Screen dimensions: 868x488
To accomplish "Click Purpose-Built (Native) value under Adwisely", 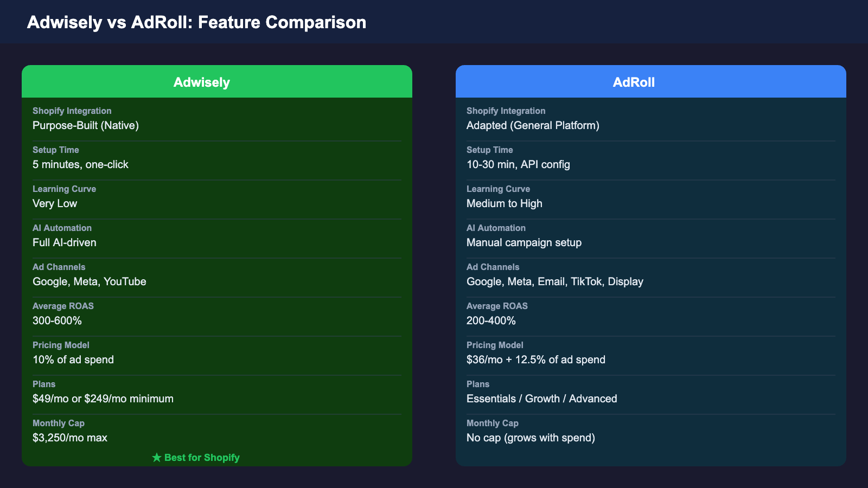I will tap(85, 125).
